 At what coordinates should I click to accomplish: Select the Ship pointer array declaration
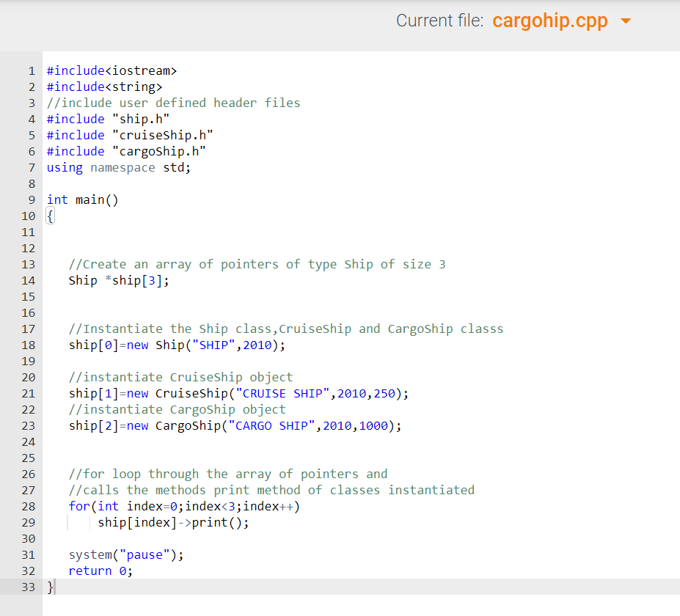point(117,280)
